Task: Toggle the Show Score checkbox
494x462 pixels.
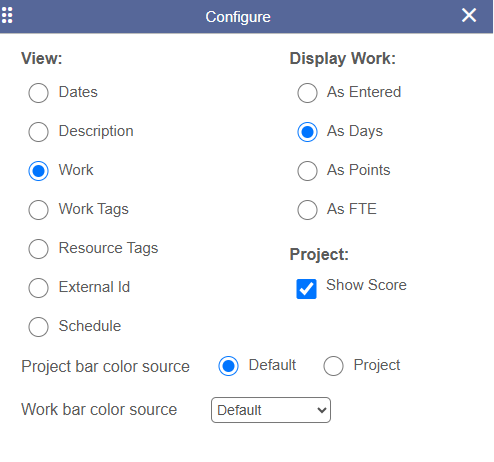Action: [x=306, y=289]
